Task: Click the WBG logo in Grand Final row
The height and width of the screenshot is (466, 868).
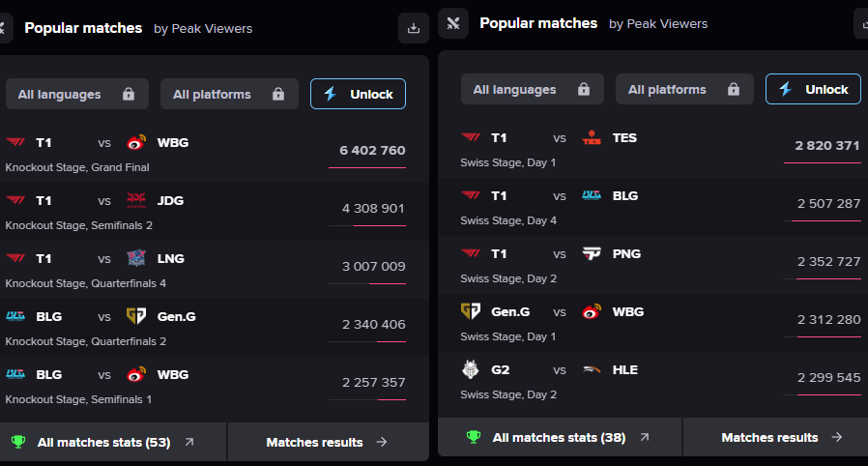Action: [136, 143]
